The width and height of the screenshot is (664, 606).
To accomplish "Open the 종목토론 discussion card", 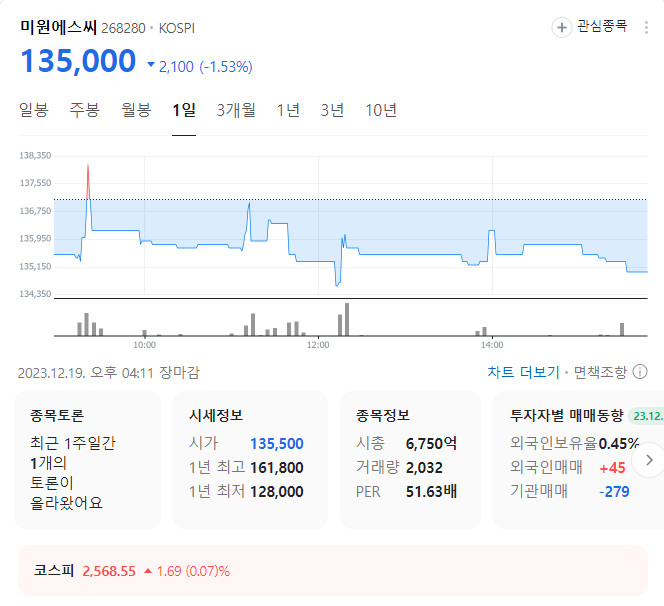I will (87, 459).
